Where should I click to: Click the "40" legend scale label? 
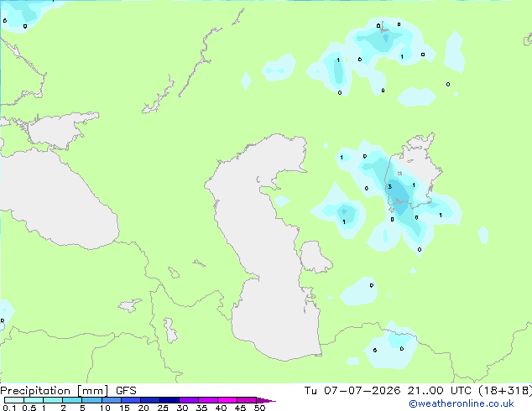coord(221,408)
